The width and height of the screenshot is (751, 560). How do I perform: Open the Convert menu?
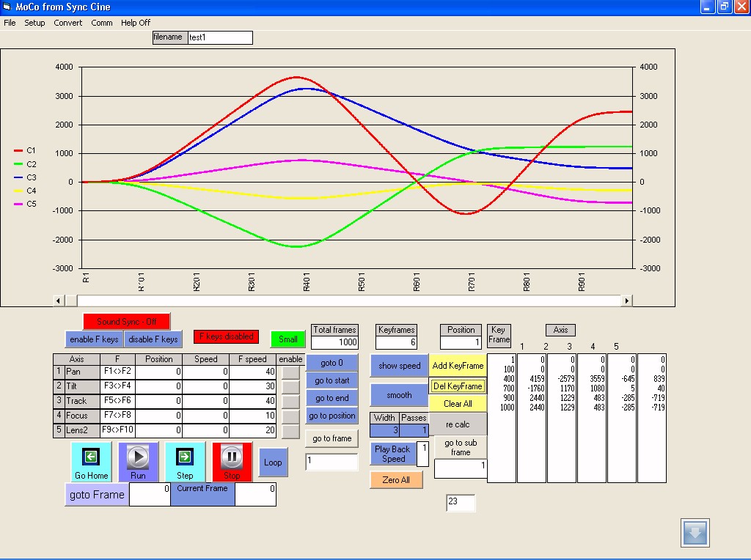point(68,23)
